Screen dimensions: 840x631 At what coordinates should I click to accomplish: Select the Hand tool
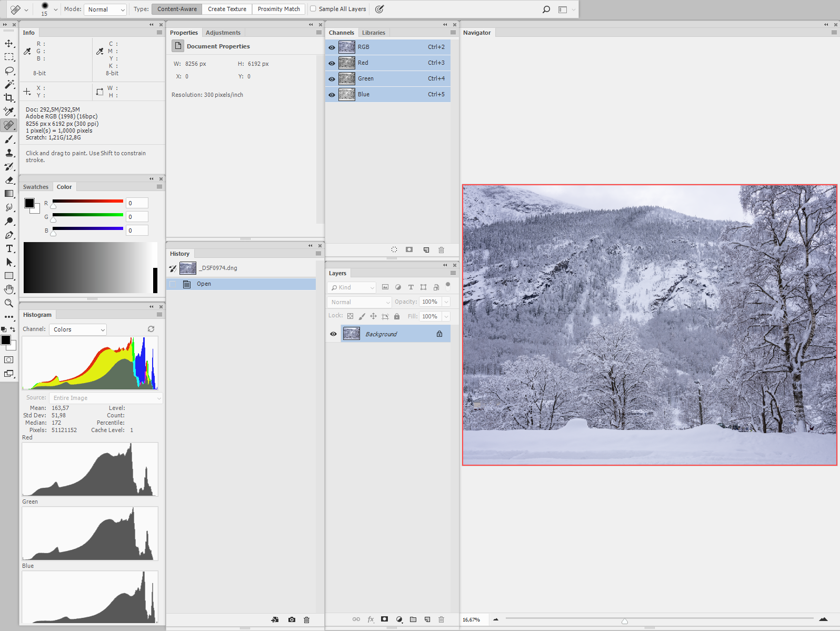click(x=9, y=289)
